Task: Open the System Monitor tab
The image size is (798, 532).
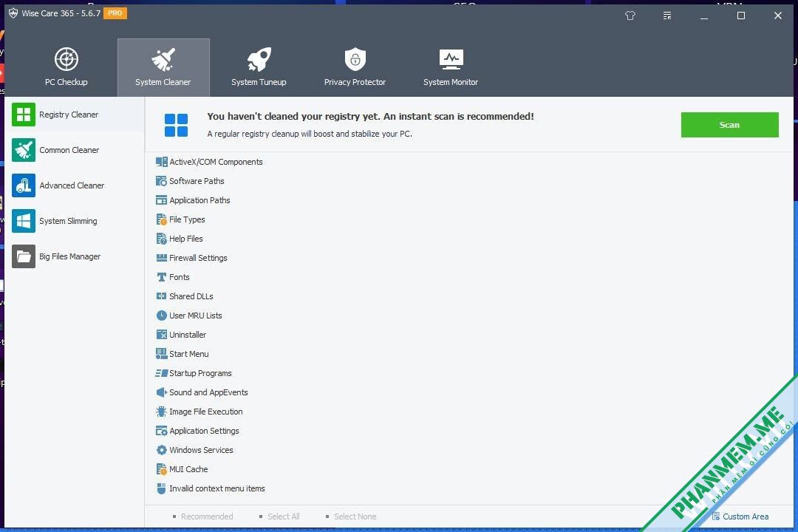Action: [451, 67]
